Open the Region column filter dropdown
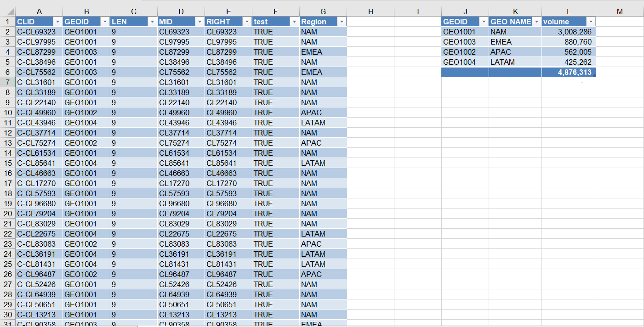The height and width of the screenshot is (327, 644). pos(342,22)
